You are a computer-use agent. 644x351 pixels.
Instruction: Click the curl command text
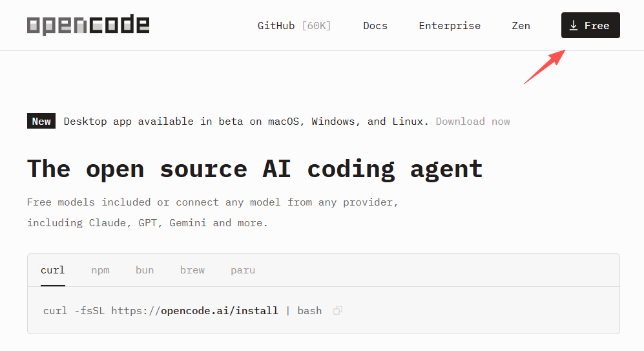pyautogui.click(x=182, y=311)
